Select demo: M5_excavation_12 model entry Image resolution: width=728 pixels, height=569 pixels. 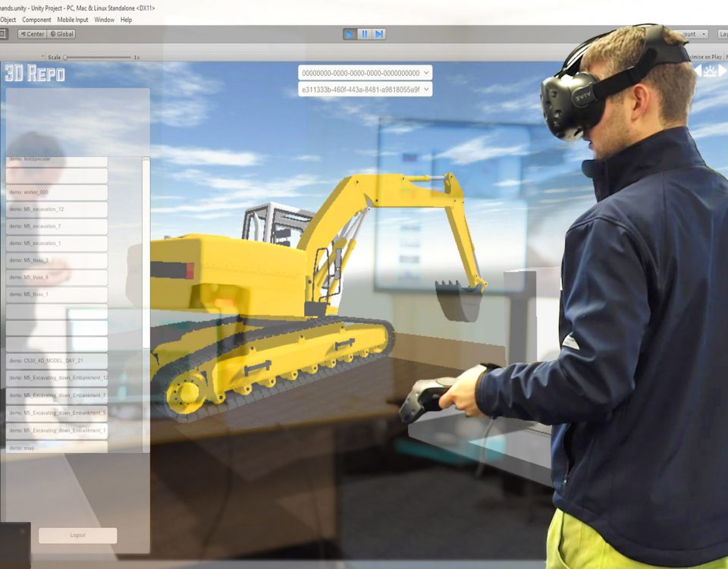coord(57,209)
